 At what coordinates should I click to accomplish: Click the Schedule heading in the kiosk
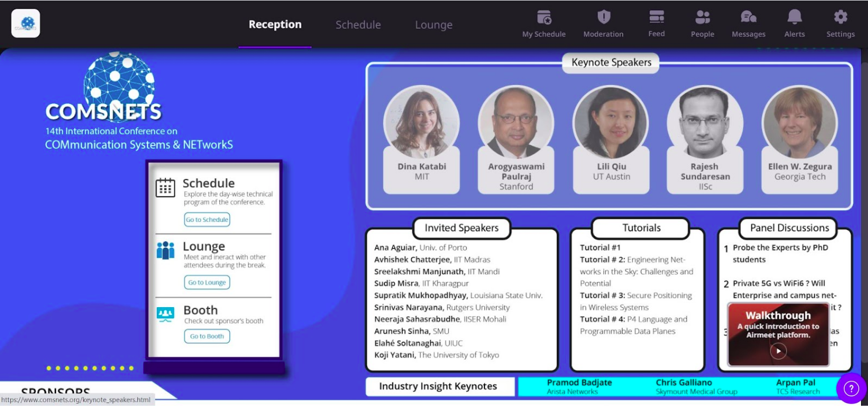tap(208, 183)
